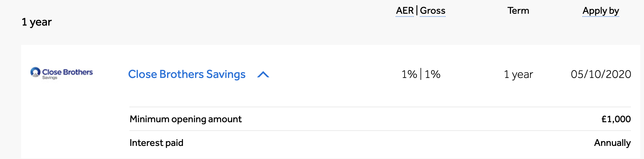Viewport: 644px width, 159px height.
Task: Click the AER column header tooltip
Action: click(x=404, y=11)
